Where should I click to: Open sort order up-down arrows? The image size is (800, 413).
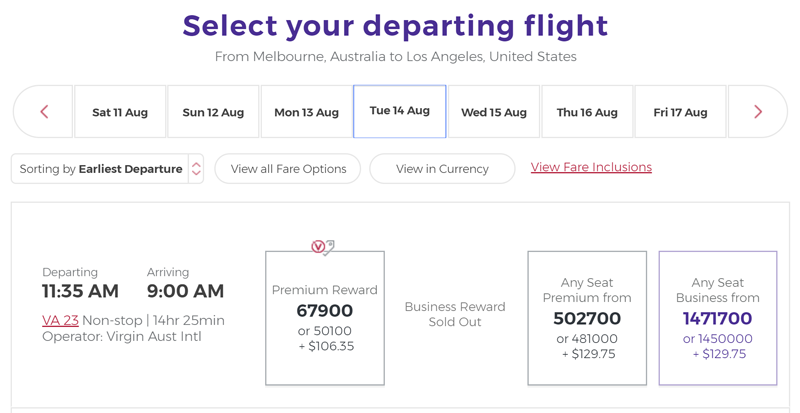[196, 168]
